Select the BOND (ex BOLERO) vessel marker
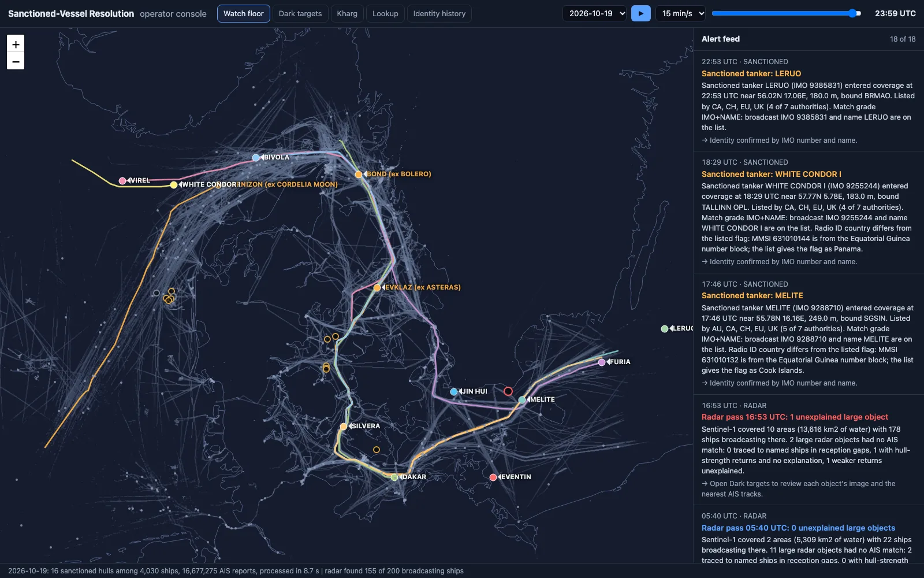The image size is (924, 578). [x=359, y=175]
